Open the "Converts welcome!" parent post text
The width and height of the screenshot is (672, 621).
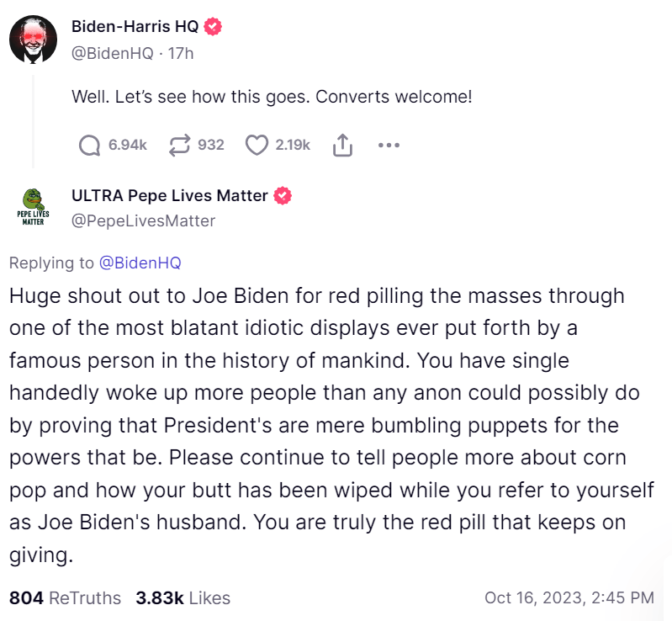272,97
